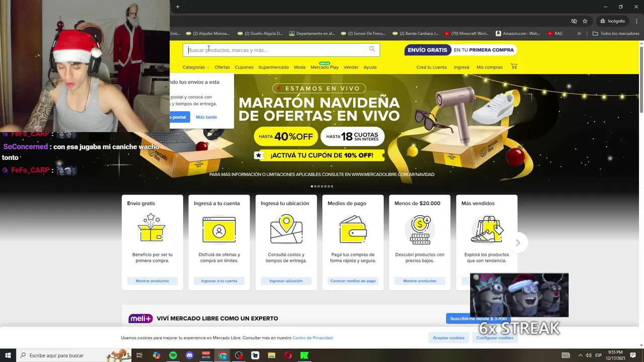
Task: Open the Windows Start menu
Action: click(x=8, y=355)
